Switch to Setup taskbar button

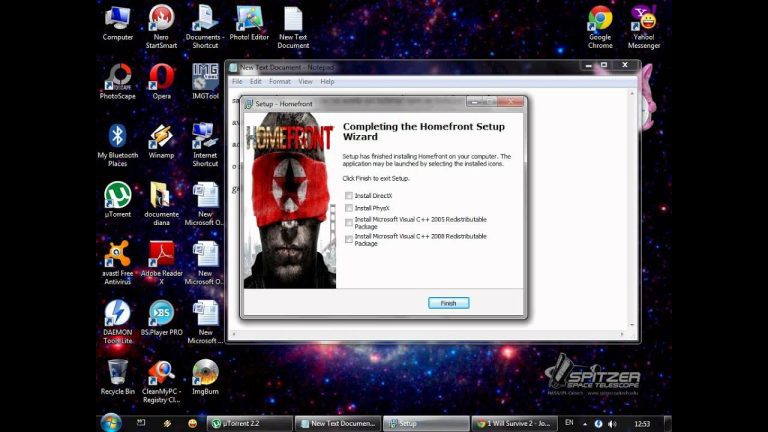pos(426,424)
